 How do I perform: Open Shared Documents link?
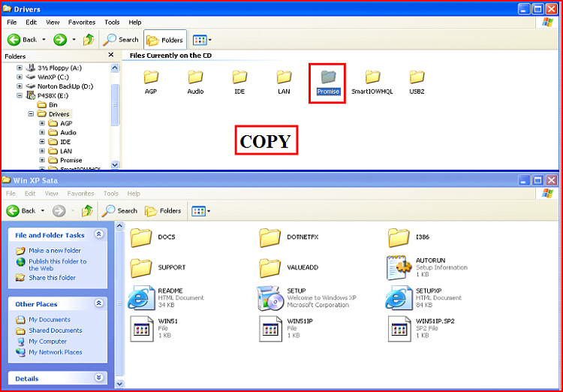56,330
